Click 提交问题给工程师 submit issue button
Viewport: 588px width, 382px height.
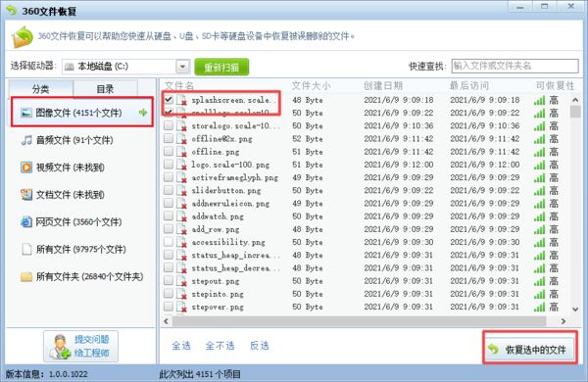[80, 347]
